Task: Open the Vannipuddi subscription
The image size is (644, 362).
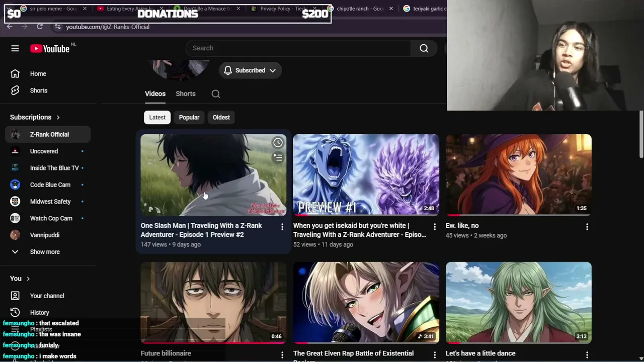Action: 48,235
